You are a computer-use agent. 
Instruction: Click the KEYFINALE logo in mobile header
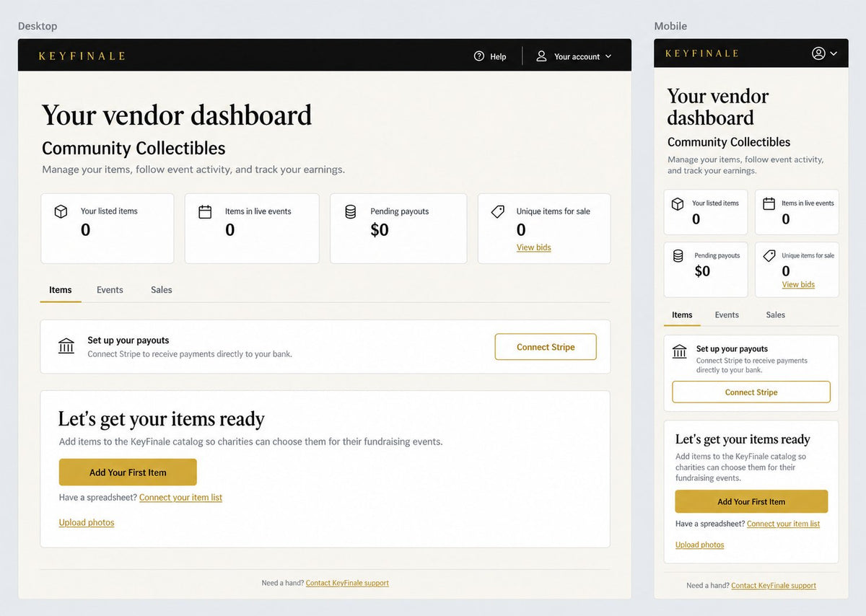click(701, 53)
